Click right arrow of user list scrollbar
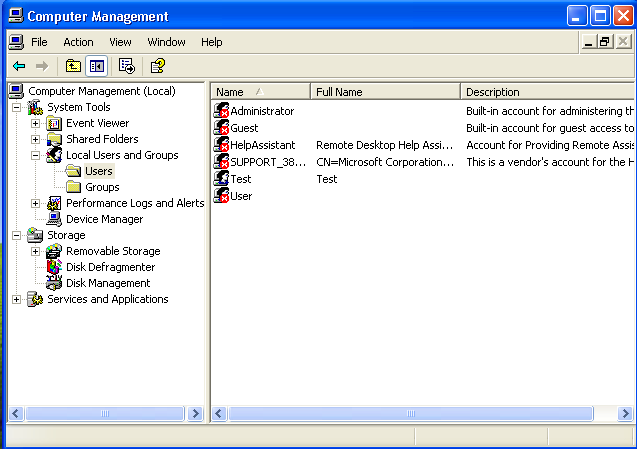 point(628,413)
